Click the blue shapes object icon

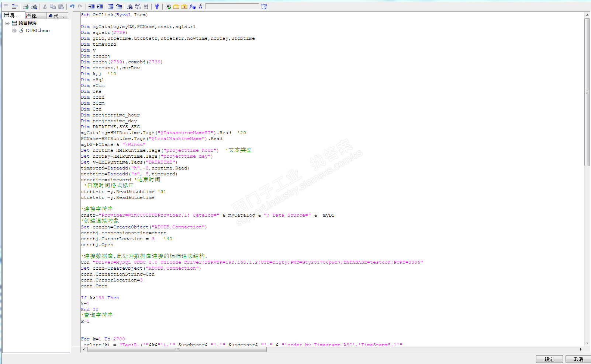pos(193,7)
